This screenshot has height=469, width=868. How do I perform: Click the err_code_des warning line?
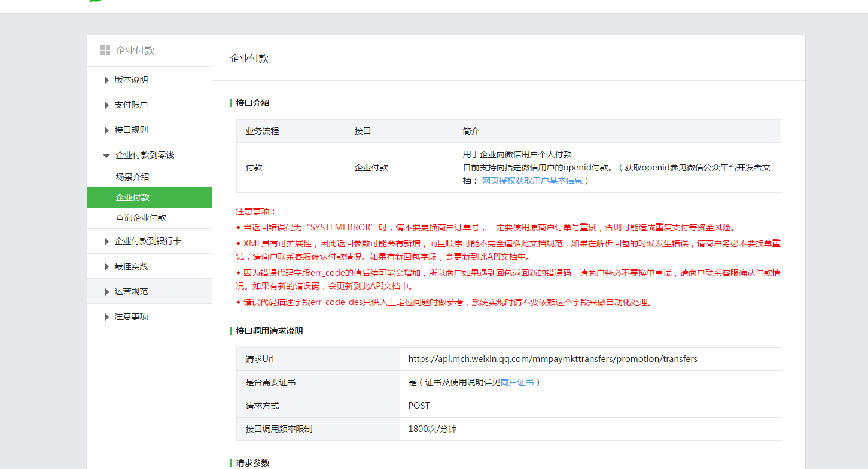(x=444, y=302)
